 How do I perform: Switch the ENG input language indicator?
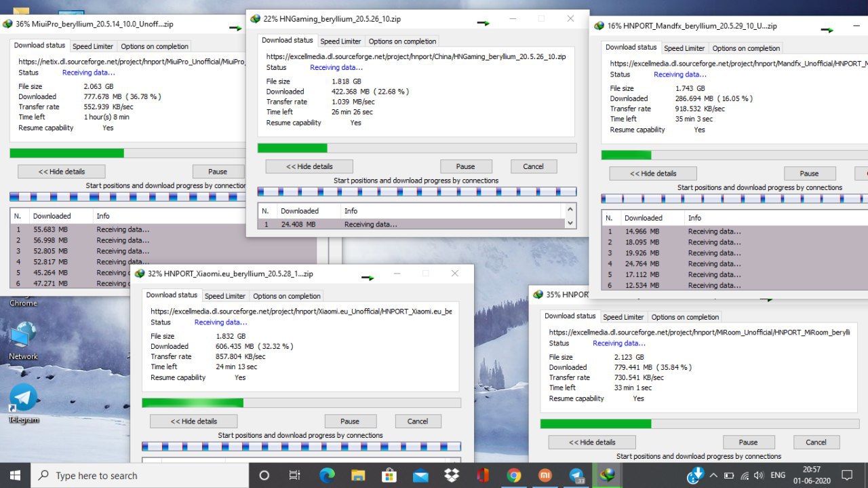(x=778, y=475)
